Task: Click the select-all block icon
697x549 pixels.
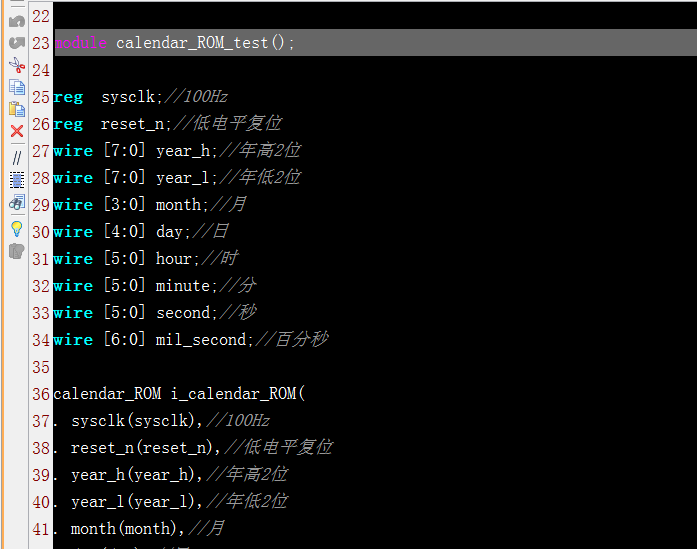Action: pos(16,180)
